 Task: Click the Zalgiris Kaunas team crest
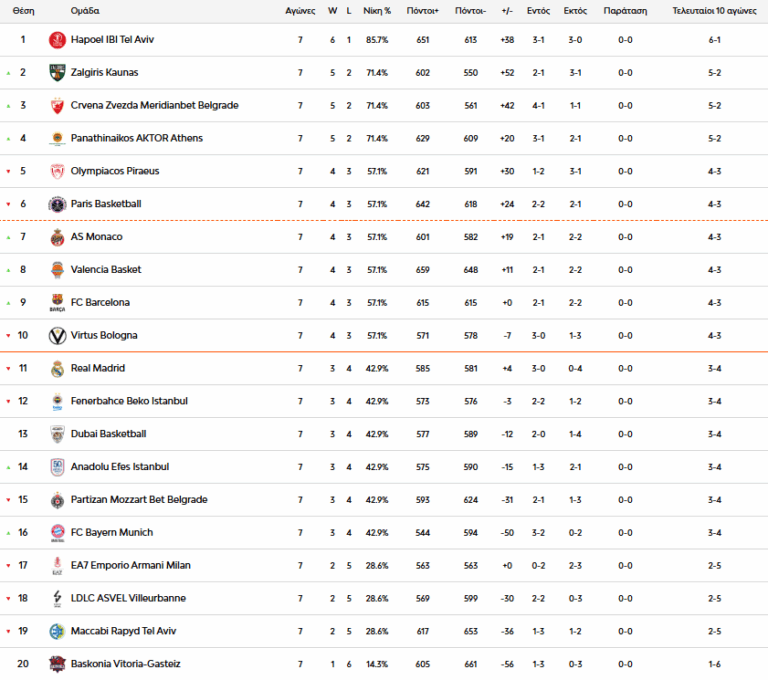[x=56, y=73]
